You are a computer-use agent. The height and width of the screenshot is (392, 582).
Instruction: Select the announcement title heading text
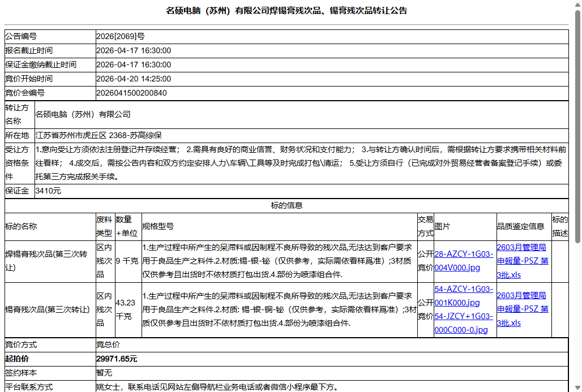click(286, 11)
